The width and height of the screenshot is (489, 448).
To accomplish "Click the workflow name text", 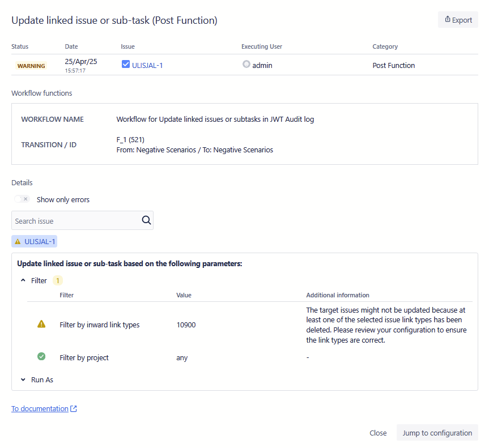I will click(x=215, y=120).
